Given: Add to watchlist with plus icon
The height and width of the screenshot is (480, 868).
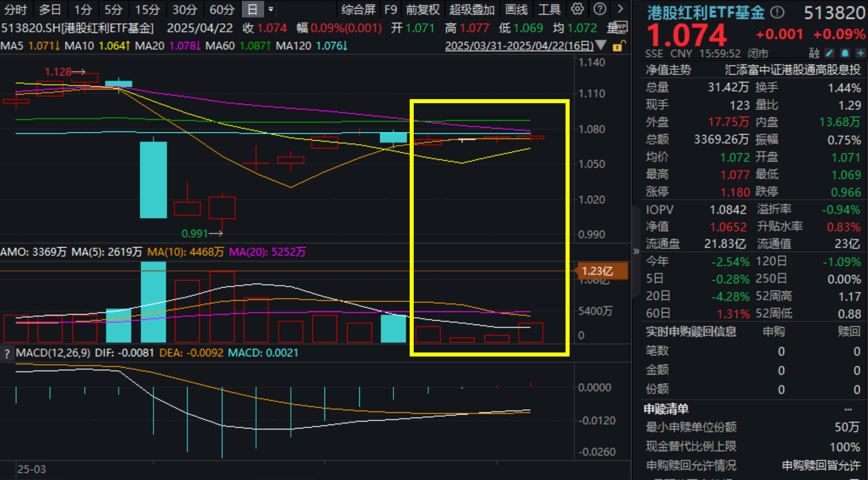Looking at the screenshot, I should (x=860, y=53).
